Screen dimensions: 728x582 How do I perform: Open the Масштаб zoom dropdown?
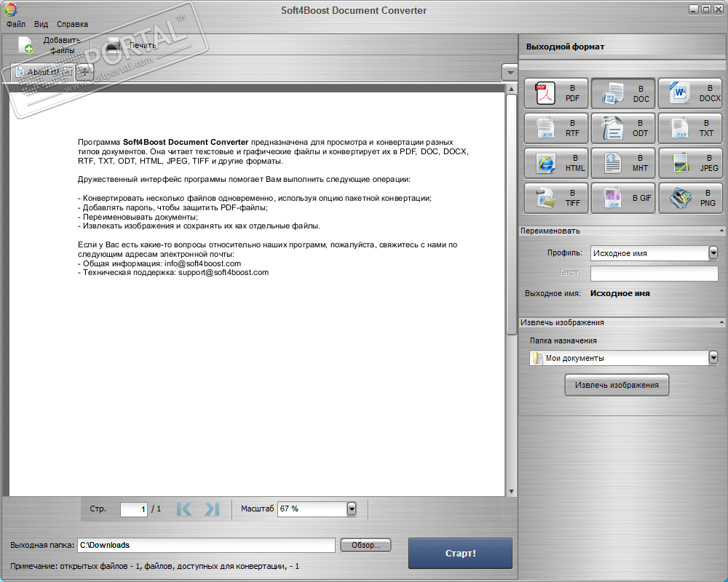[352, 509]
